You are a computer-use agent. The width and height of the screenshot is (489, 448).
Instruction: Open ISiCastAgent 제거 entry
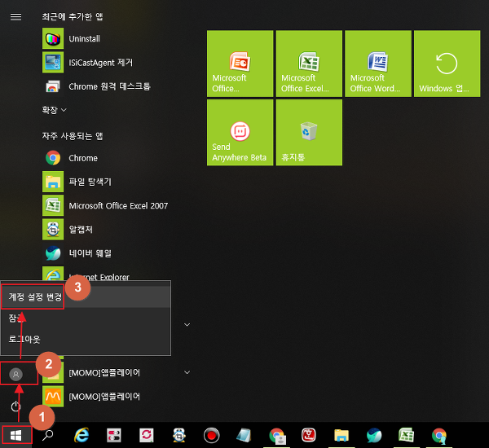[x=106, y=63]
